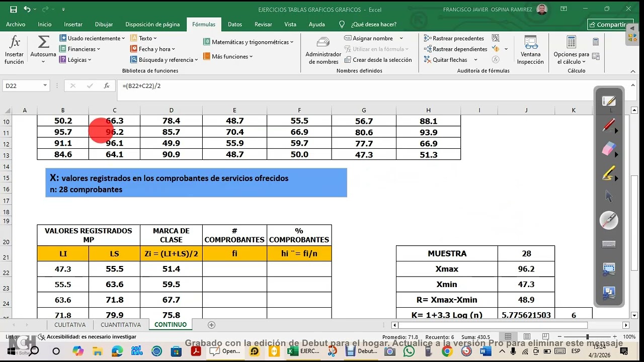This screenshot has height=362, width=644.
Task: Click the Autosuma sigma icon
Action: [x=43, y=42]
